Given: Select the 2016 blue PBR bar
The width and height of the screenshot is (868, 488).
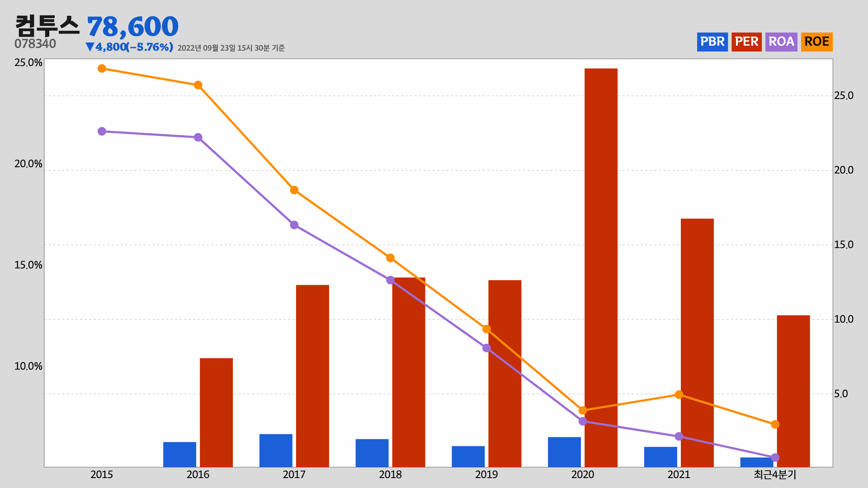Looking at the screenshot, I should click(x=179, y=455).
